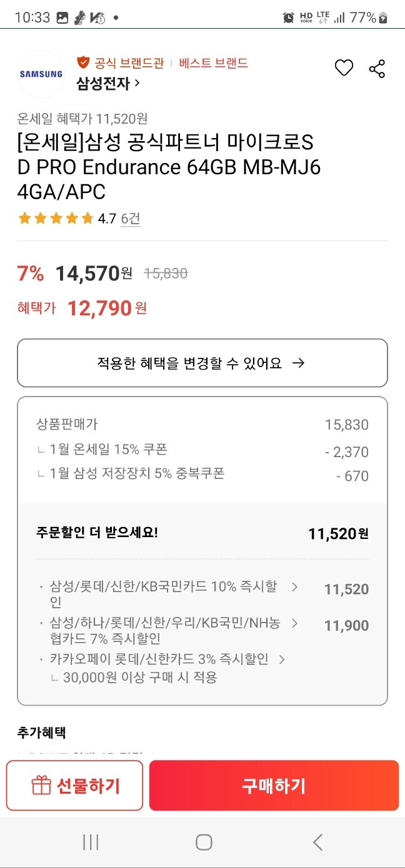Tap the alarm icon in the status bar
The image size is (405, 868).
coord(288,17)
